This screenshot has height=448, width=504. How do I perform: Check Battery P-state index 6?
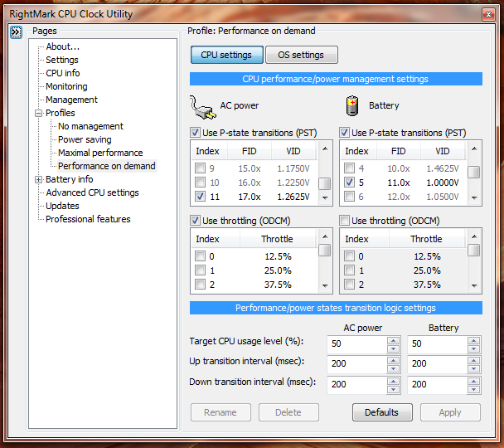pos(349,196)
